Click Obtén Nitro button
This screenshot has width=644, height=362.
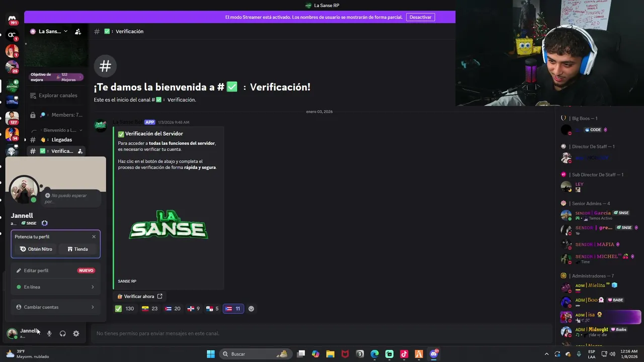point(36,249)
